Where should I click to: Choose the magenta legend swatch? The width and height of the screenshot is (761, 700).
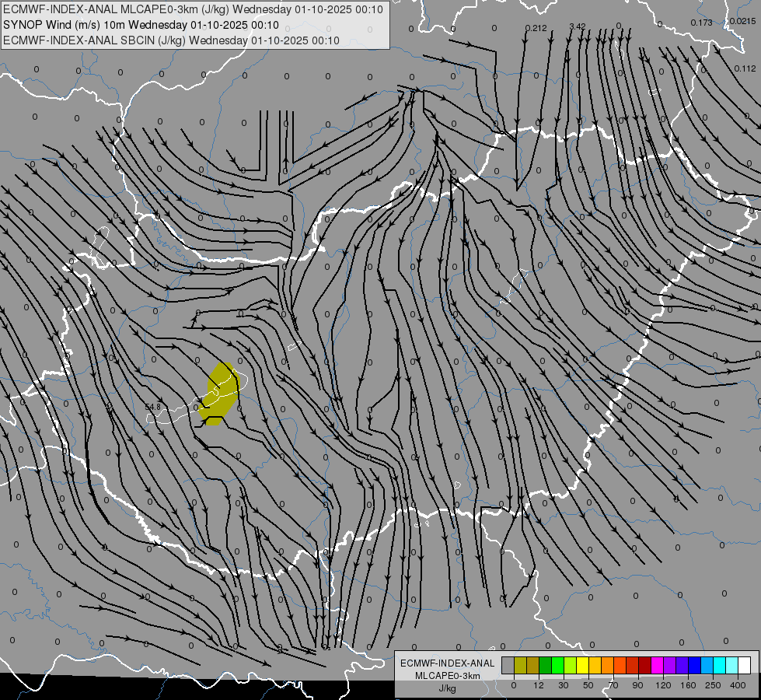click(x=657, y=665)
